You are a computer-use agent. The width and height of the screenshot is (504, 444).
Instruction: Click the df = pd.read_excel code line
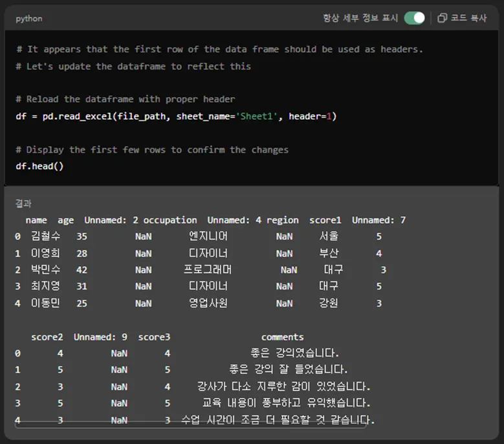(176, 117)
